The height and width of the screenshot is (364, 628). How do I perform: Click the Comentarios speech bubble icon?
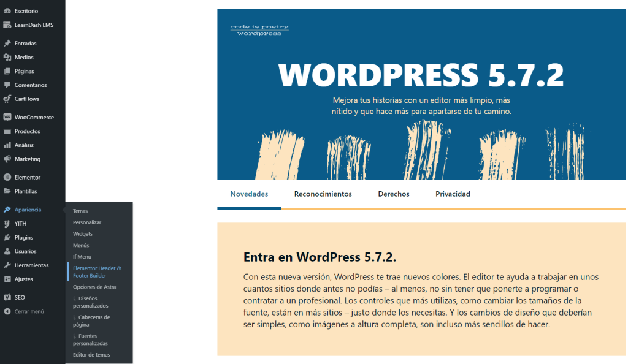coord(7,85)
